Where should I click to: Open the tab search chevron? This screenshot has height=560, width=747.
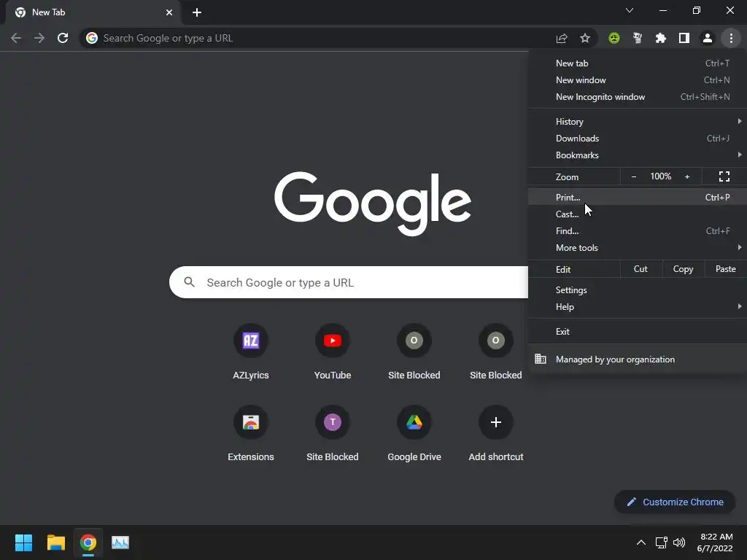pyautogui.click(x=630, y=10)
